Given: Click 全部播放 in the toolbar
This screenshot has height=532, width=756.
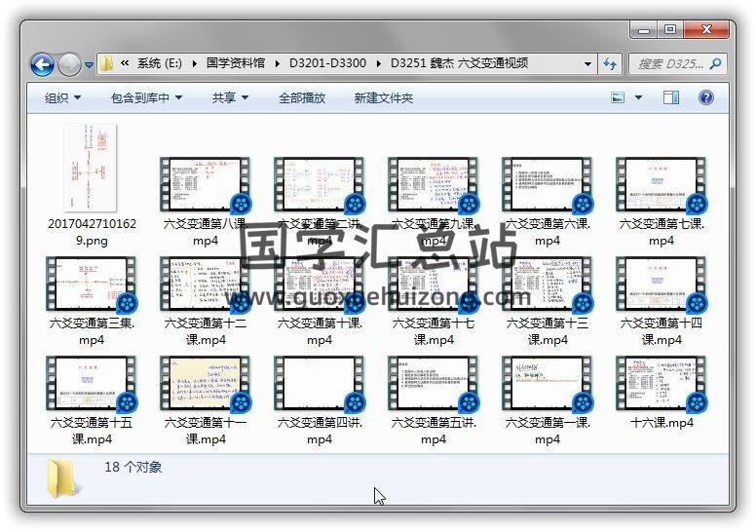Looking at the screenshot, I should point(302,97).
